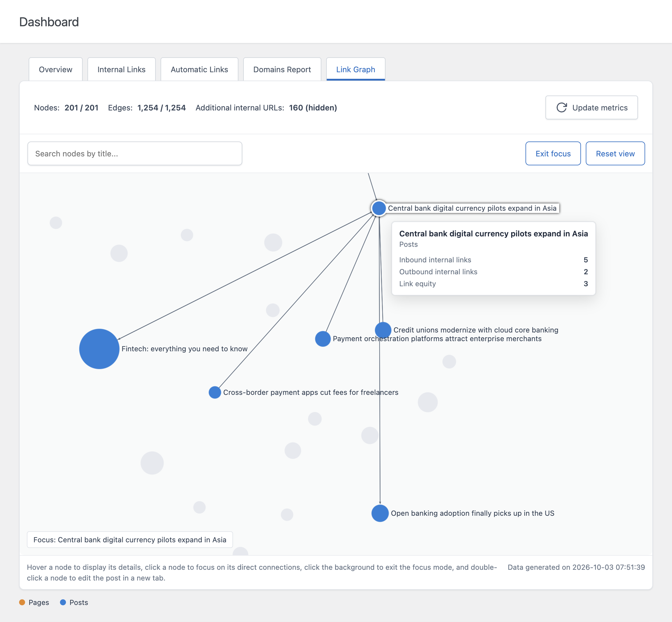This screenshot has height=622, width=672.
Task: Click the Reset view button
Action: [615, 153]
